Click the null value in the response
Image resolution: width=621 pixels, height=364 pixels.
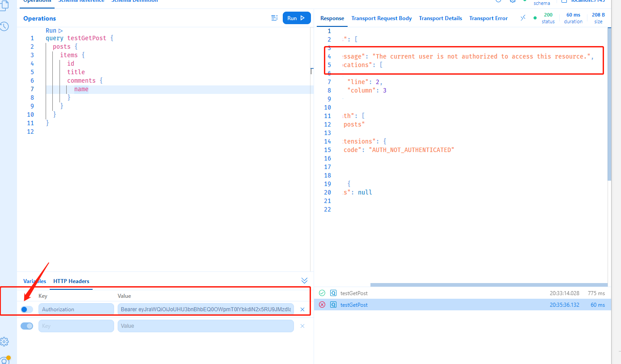365,192
